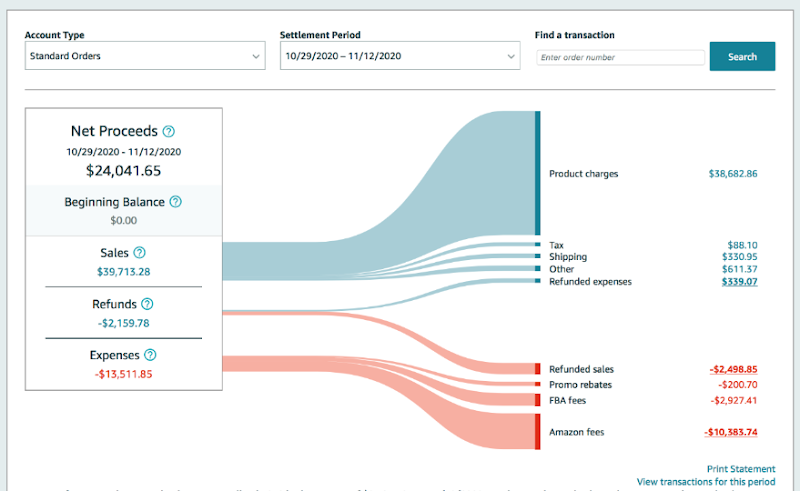Click the Sales total $39,713.28
This screenshot has height=491, width=800.
123,272
